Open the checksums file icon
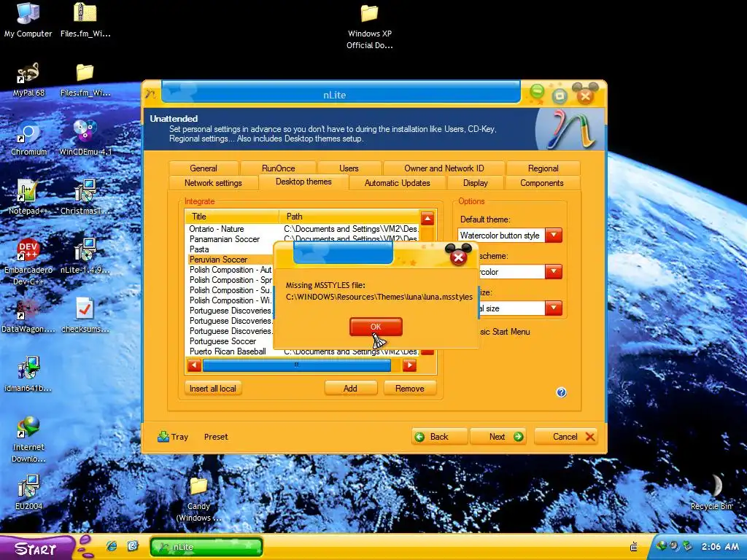Screen dimensions: 747x560 [85, 315]
